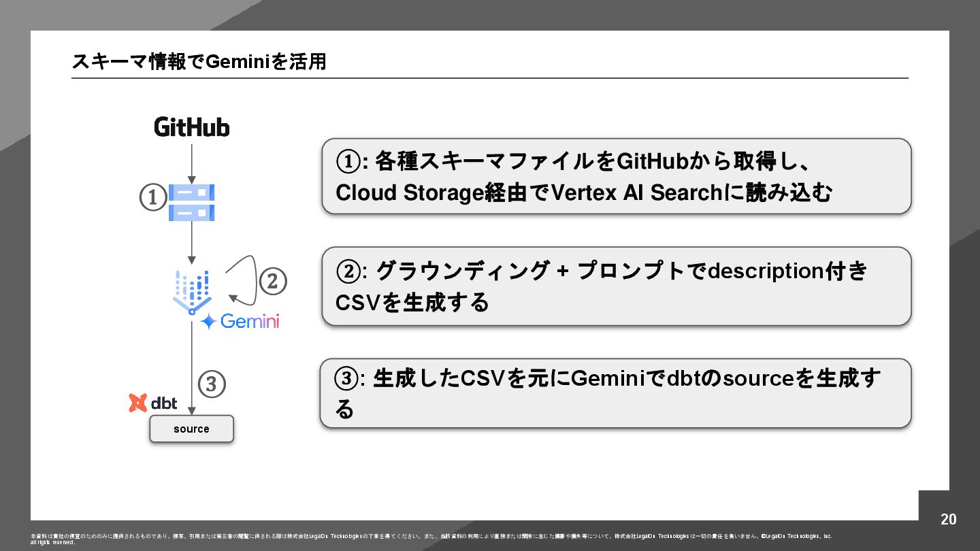Viewport: 980px width, 551px height.
Task: Click the circled number 1 in diagram
Action: coord(153,198)
